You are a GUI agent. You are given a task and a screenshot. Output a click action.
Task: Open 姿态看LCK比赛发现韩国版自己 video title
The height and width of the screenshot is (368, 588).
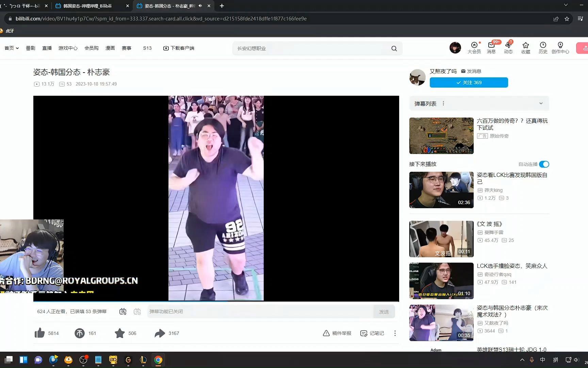(x=512, y=178)
